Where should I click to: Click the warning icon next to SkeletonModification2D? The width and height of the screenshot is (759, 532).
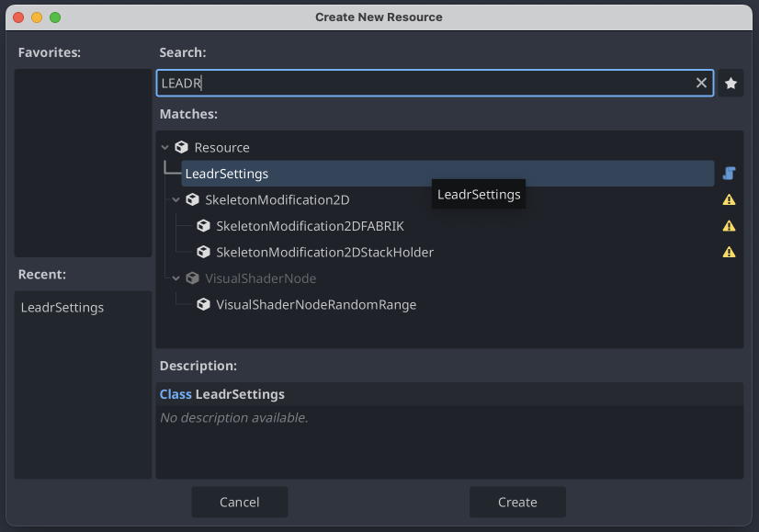point(729,199)
